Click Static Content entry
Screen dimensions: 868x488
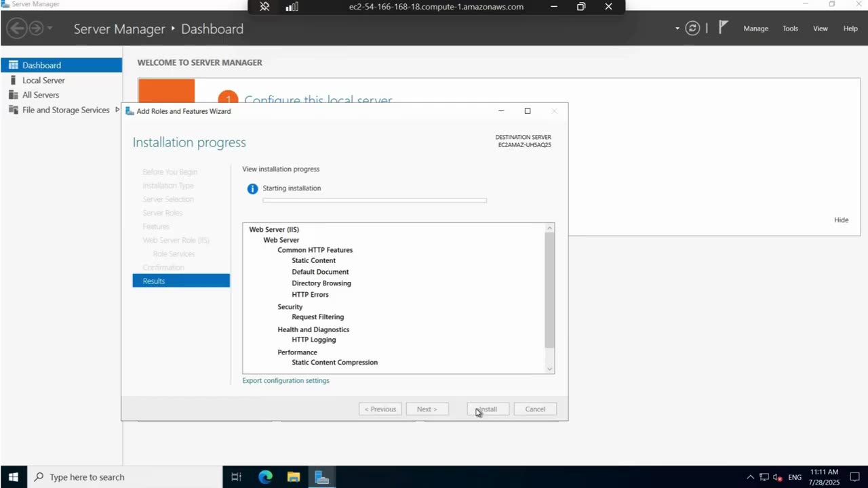point(313,260)
